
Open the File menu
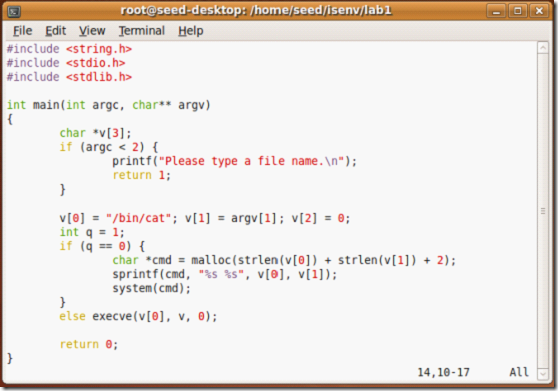coord(22,31)
